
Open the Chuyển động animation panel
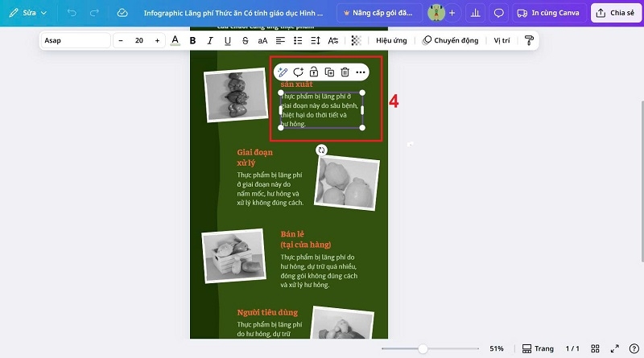pos(451,40)
